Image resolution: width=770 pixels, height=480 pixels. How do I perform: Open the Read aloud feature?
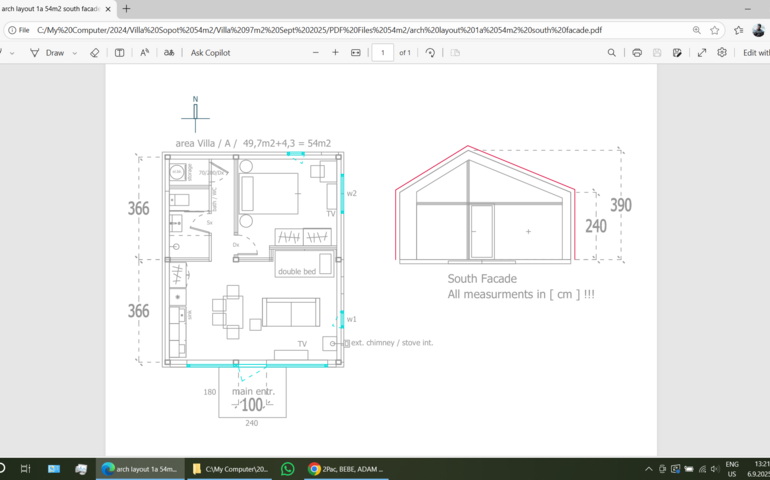(x=144, y=52)
